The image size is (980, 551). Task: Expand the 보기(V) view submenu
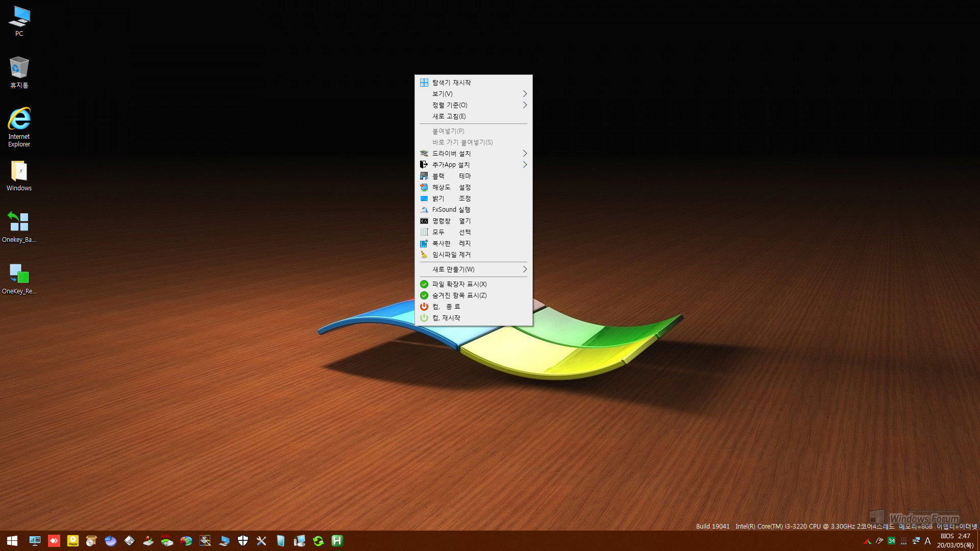click(x=473, y=94)
